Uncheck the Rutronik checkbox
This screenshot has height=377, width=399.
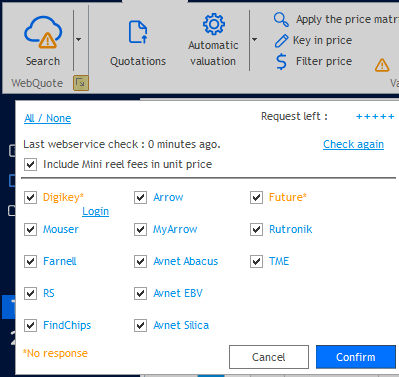pos(256,229)
